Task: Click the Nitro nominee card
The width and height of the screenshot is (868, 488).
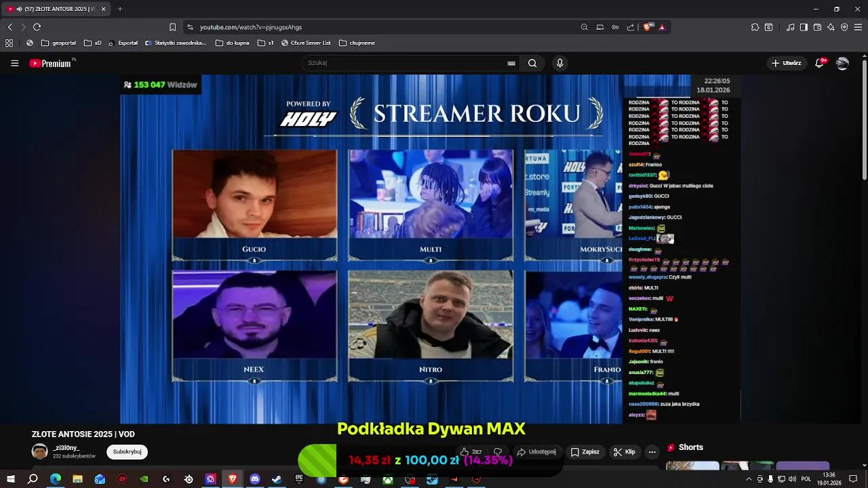Action: (x=431, y=326)
